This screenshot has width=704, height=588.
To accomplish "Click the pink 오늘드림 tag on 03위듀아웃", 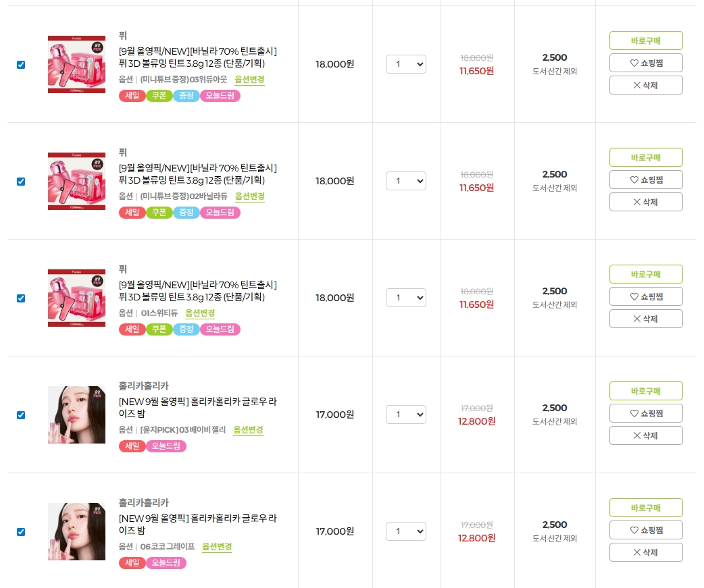I will click(x=220, y=96).
